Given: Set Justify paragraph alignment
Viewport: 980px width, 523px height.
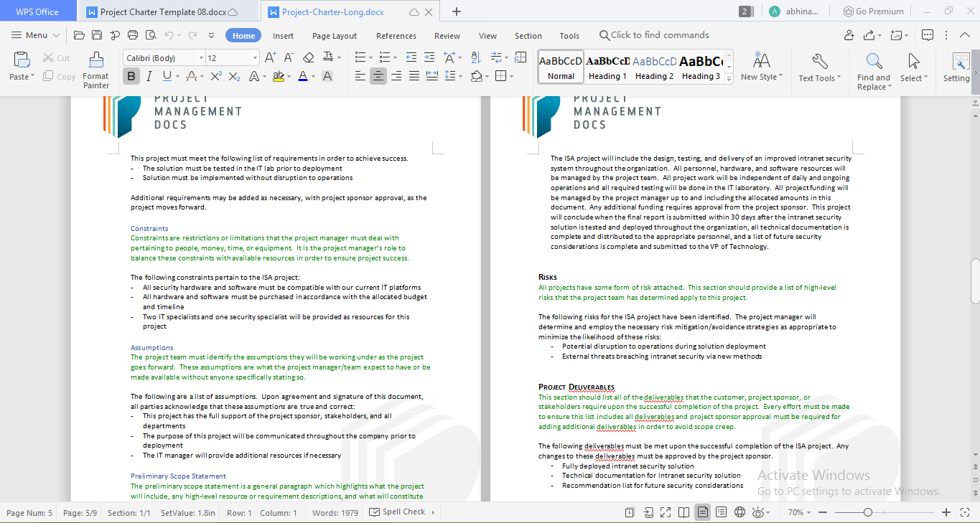Looking at the screenshot, I should [414, 76].
